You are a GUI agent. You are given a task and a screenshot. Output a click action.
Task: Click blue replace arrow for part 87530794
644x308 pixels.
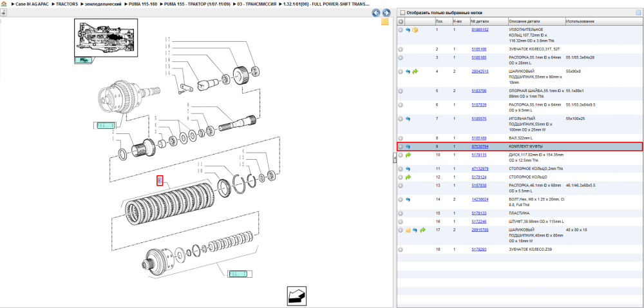(408, 147)
